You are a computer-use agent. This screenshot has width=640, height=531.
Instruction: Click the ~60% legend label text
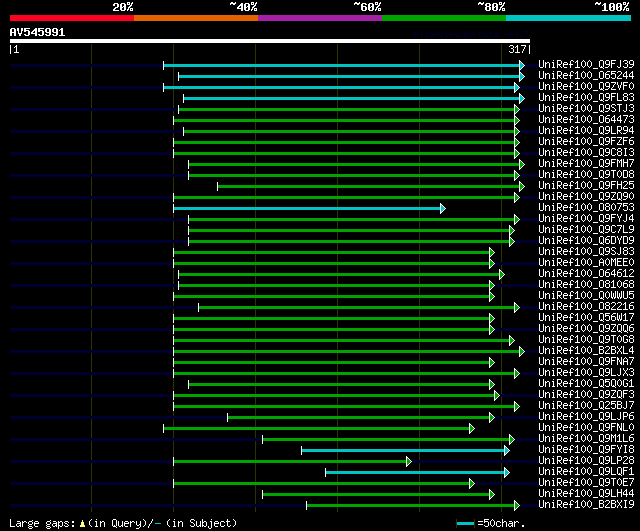coord(367,7)
